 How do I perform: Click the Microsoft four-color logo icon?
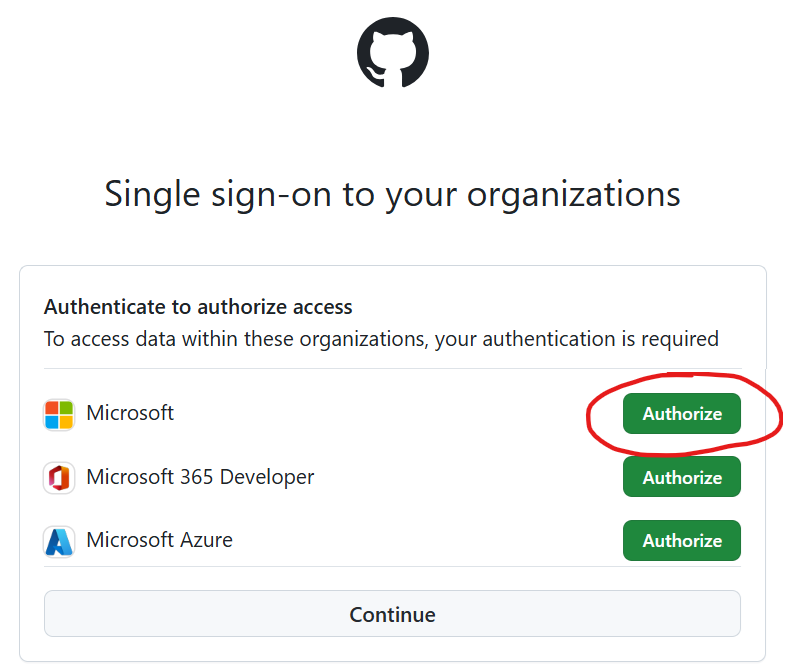coord(59,414)
